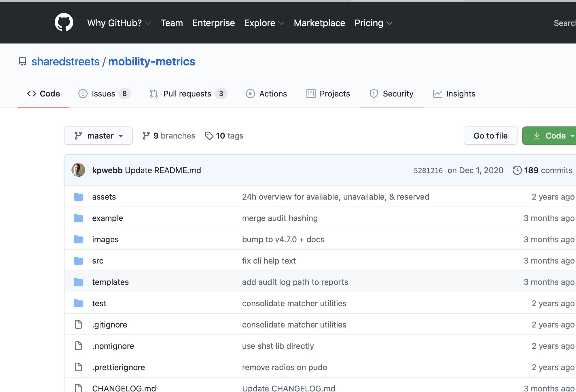Switch to the Issues tab

click(x=105, y=94)
